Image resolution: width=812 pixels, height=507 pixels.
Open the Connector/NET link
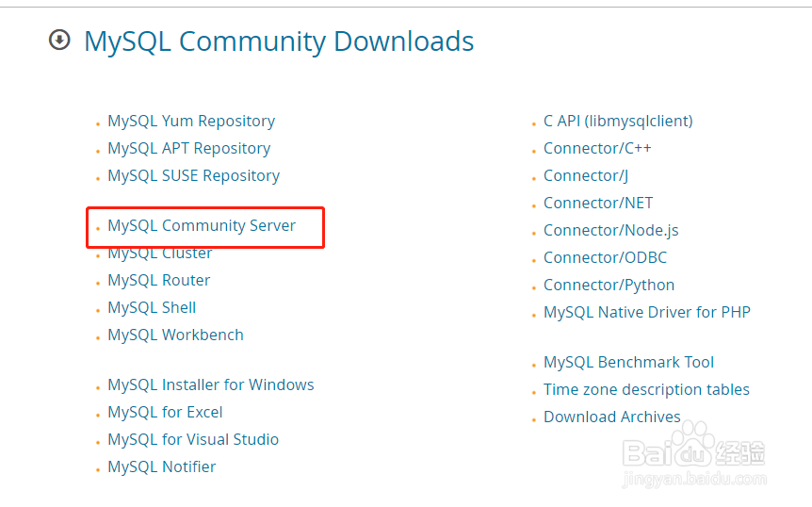pos(598,203)
